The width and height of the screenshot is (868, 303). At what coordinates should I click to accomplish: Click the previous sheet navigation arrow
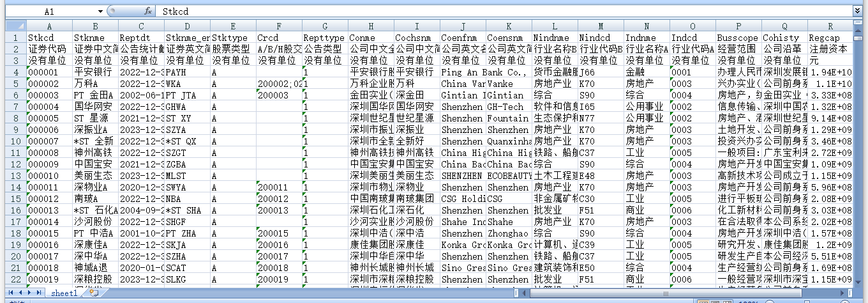(x=20, y=293)
